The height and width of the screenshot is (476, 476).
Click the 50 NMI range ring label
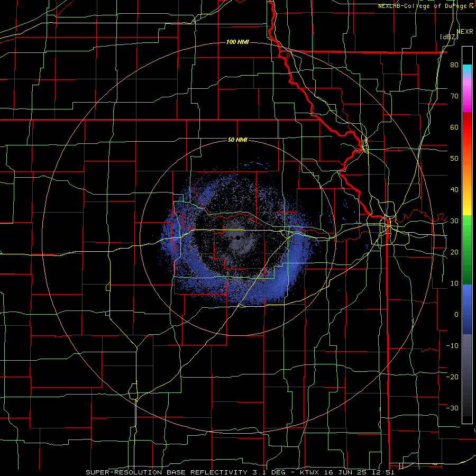237,140
